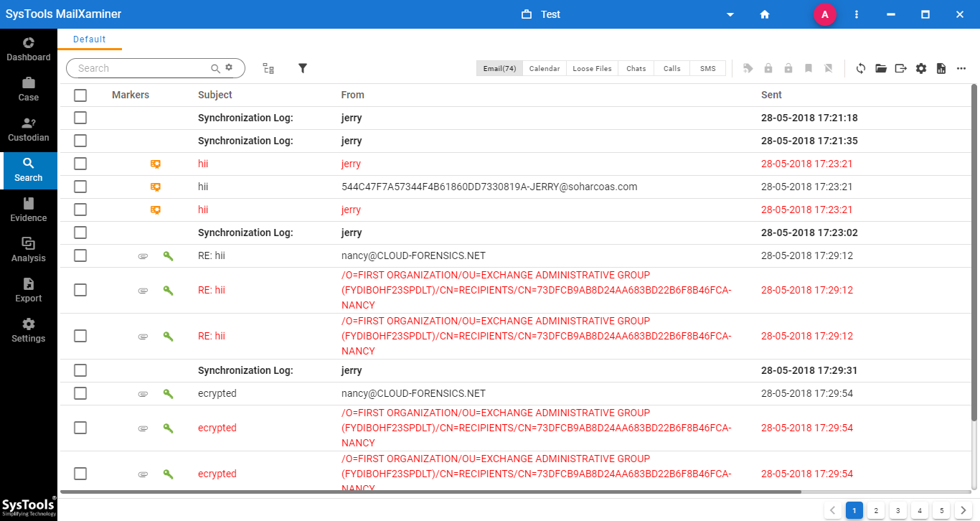
Task: Switch to the Loose Files tab
Action: point(592,68)
